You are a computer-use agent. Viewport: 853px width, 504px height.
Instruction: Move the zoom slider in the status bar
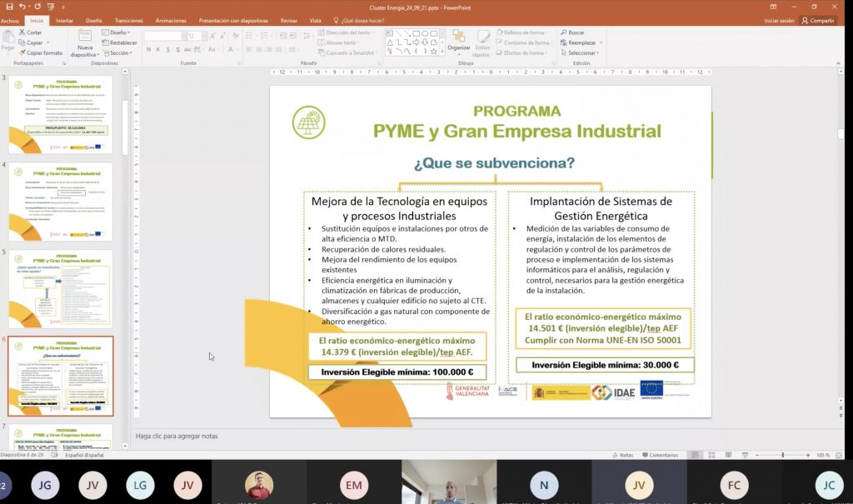click(x=783, y=455)
